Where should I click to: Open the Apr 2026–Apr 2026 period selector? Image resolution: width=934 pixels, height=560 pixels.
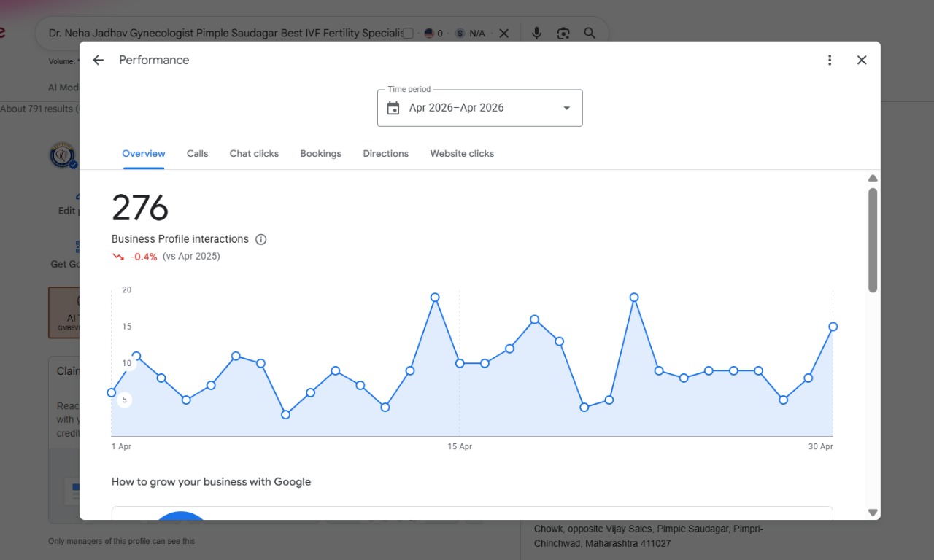480,108
